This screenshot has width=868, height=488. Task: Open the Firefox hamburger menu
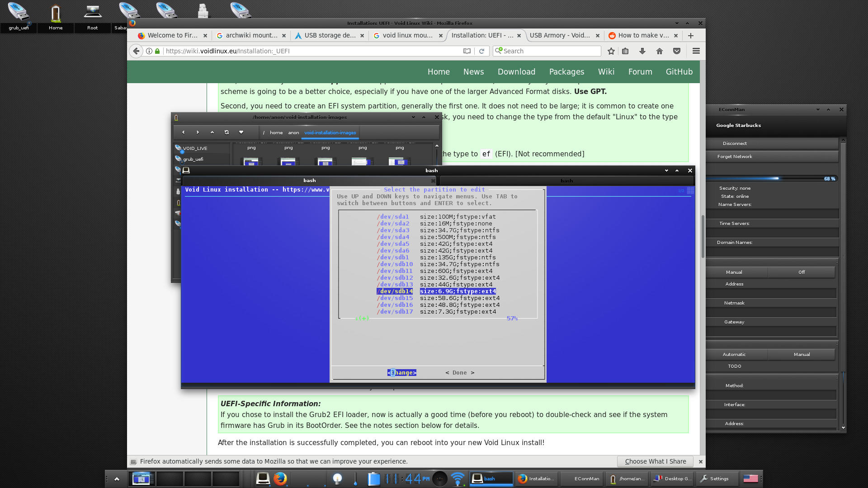coord(696,51)
